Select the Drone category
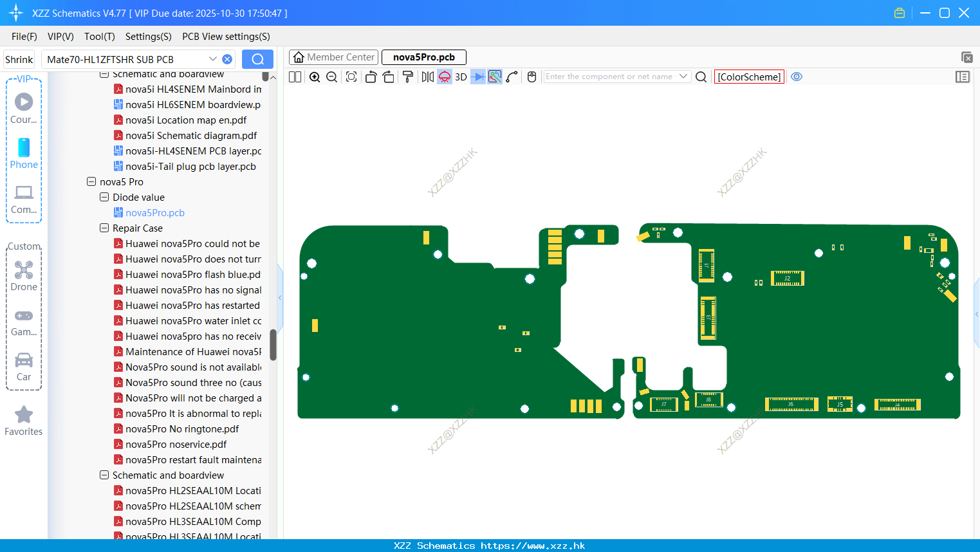This screenshot has height=552, width=980. point(24,275)
